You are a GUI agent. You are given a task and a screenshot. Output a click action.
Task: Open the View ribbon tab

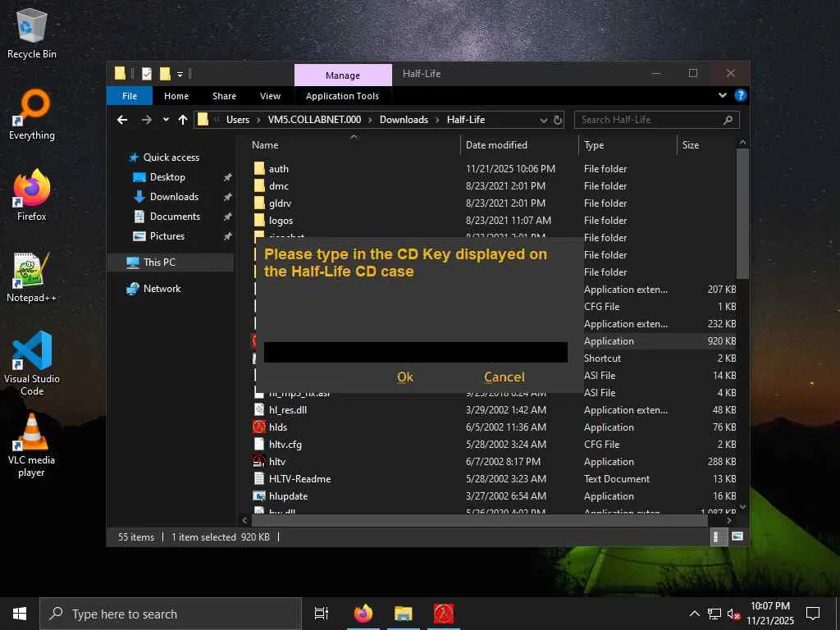(x=270, y=96)
